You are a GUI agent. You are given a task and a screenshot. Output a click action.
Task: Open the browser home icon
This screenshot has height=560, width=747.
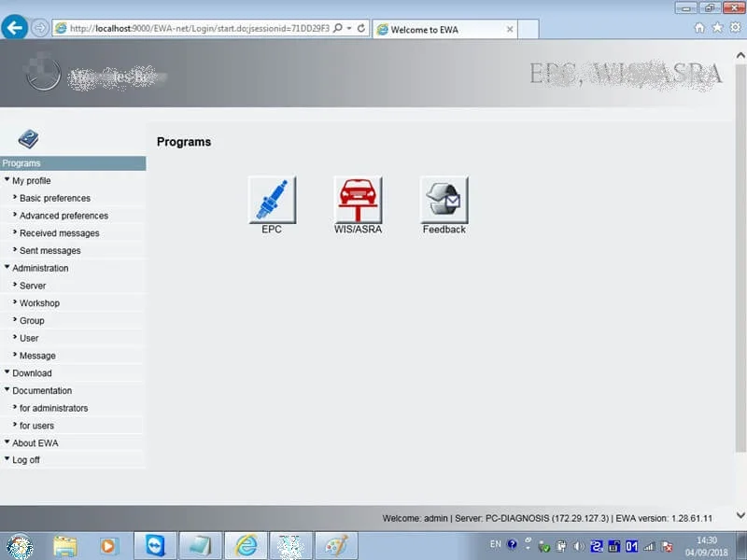699,28
